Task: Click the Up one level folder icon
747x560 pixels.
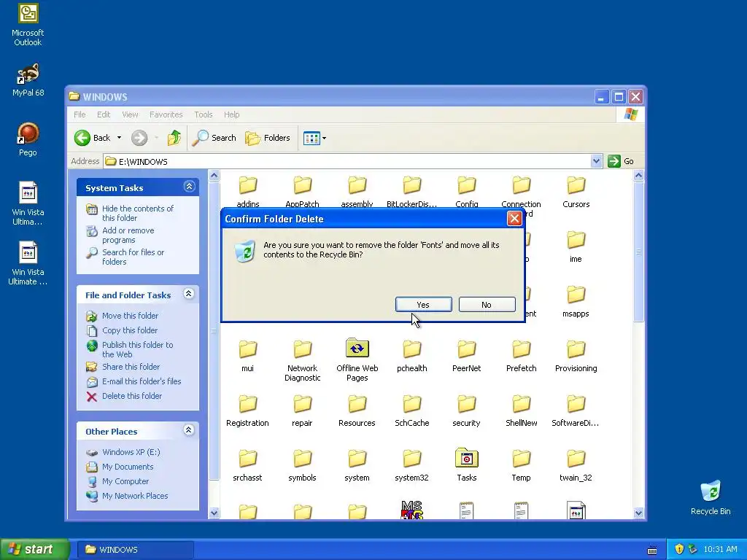Action: (x=174, y=138)
